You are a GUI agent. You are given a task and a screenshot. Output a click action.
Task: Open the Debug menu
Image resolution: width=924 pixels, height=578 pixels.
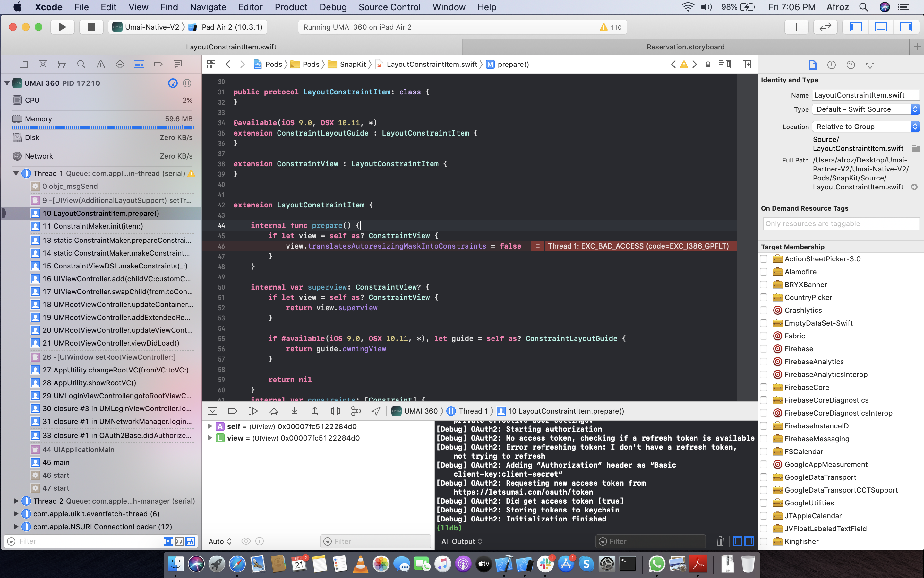click(x=333, y=7)
